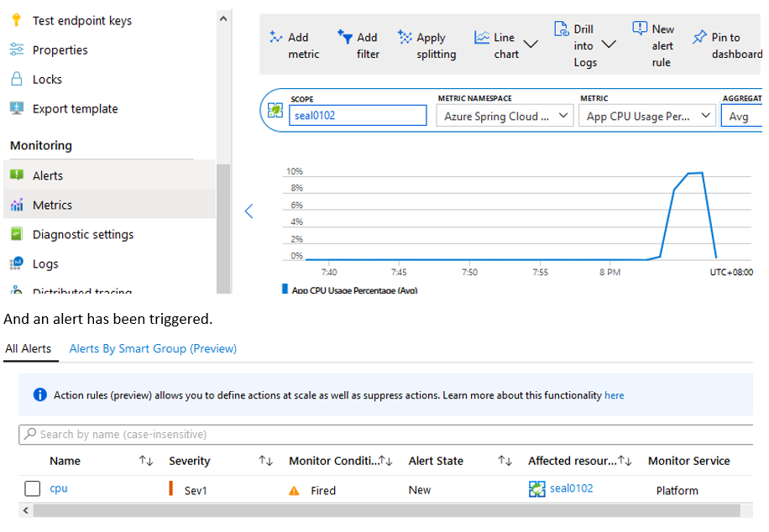The width and height of the screenshot is (769, 532).
Task: Click the New alert rule icon
Action: pyautogui.click(x=640, y=29)
